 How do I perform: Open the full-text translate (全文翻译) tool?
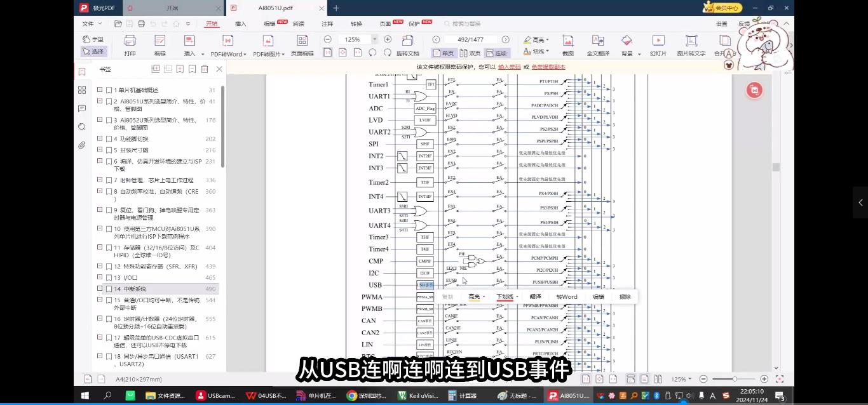click(598, 46)
